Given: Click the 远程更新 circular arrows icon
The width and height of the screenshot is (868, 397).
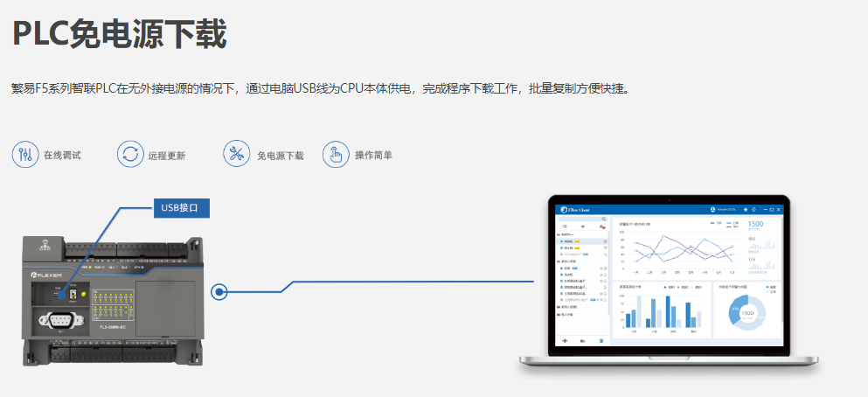Looking at the screenshot, I should (x=130, y=155).
